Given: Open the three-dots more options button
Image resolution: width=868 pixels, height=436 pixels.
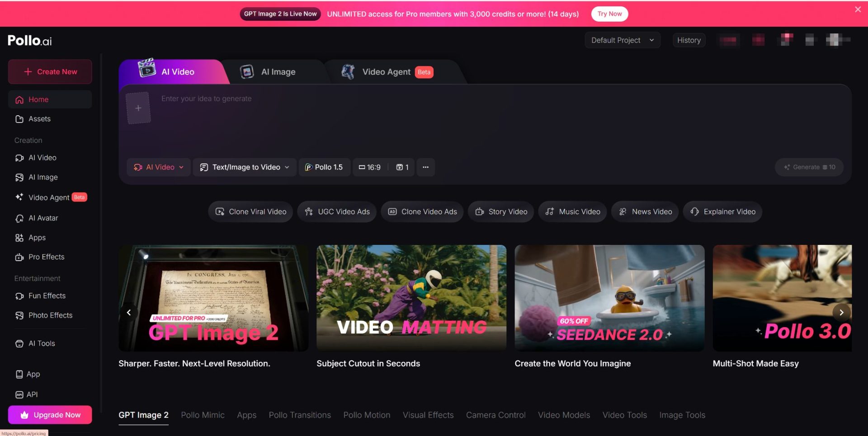Looking at the screenshot, I should (x=425, y=167).
